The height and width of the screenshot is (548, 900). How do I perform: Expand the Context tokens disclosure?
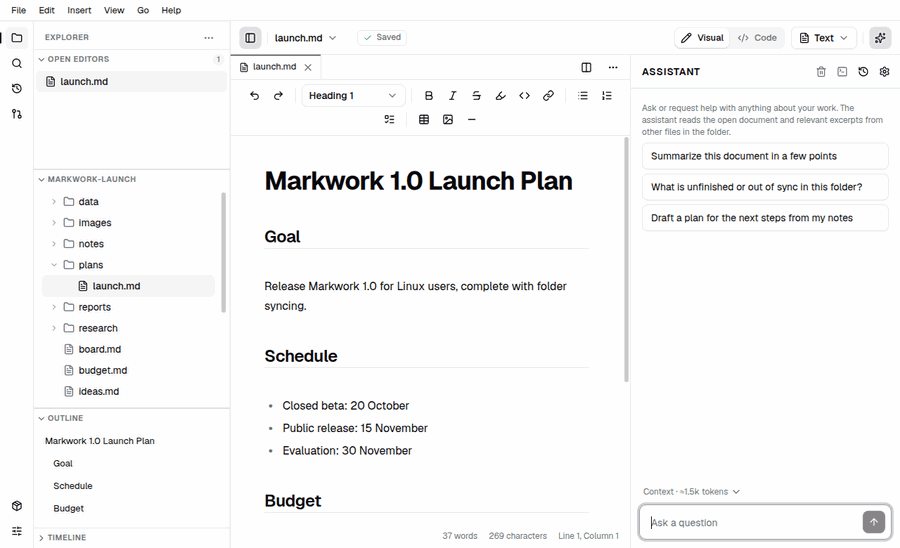pos(691,492)
